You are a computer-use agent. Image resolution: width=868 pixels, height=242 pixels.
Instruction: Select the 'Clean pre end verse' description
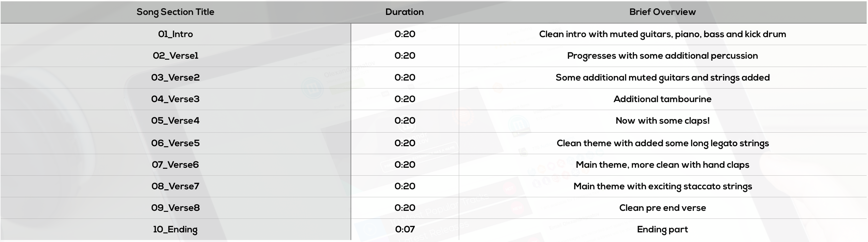pos(662,208)
